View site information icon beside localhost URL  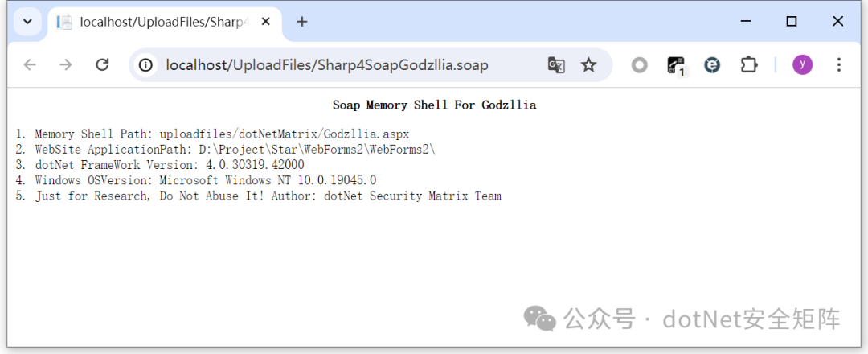click(x=146, y=65)
